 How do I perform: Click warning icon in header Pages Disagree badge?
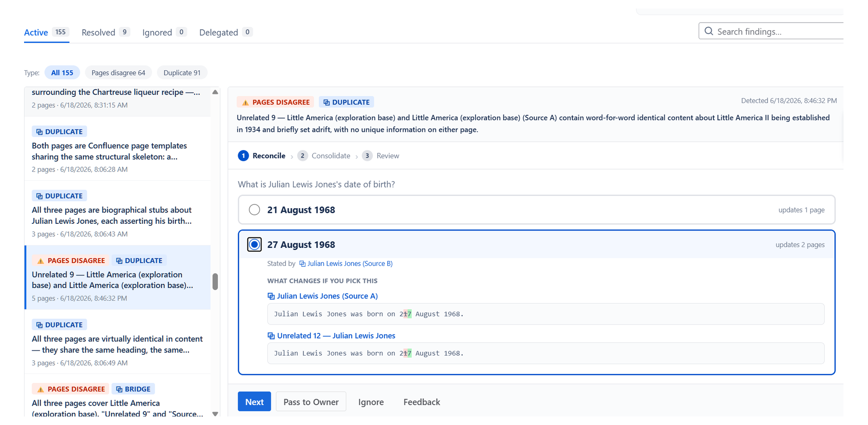coord(245,102)
